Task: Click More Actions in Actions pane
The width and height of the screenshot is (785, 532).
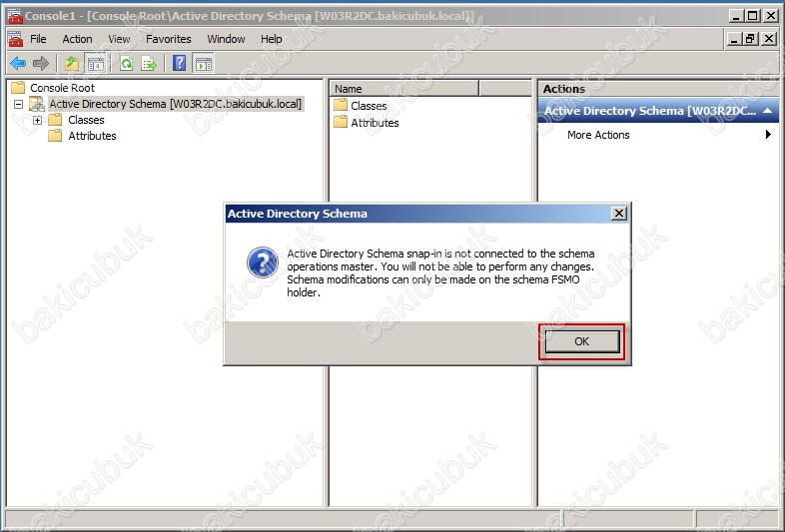Action: 598,135
